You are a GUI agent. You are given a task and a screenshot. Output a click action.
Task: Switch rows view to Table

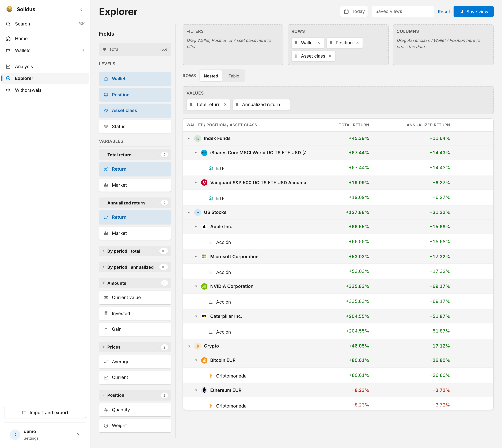pos(233,76)
